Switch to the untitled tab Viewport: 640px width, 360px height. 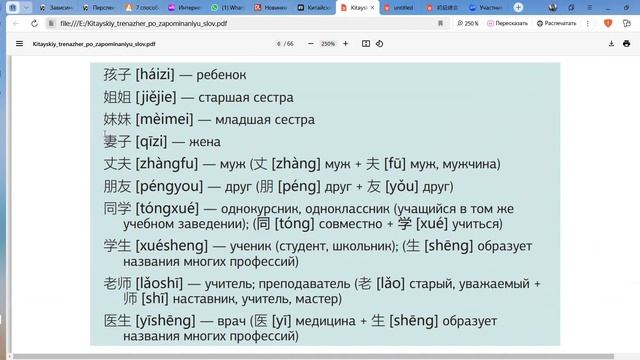399,7
